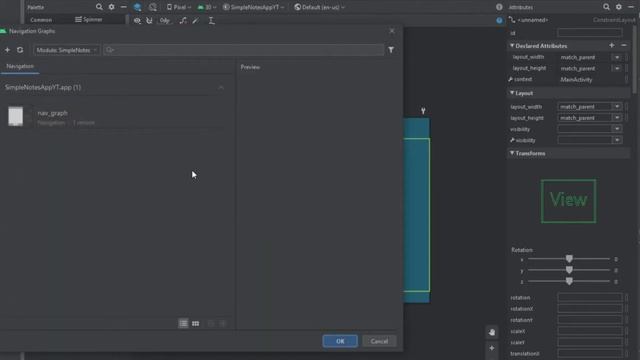The height and width of the screenshot is (360, 640).
Task: Click the infer constraints wand icon
Action: click(196, 20)
